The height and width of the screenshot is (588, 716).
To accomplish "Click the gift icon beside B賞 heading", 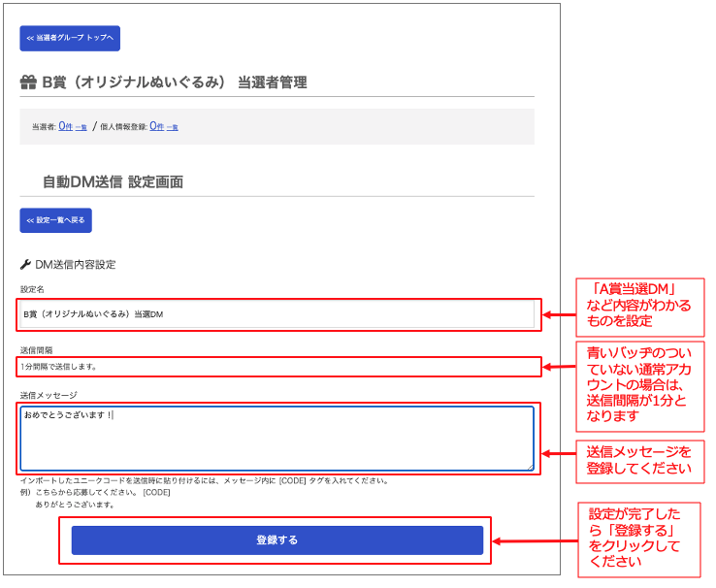I will 28,83.
